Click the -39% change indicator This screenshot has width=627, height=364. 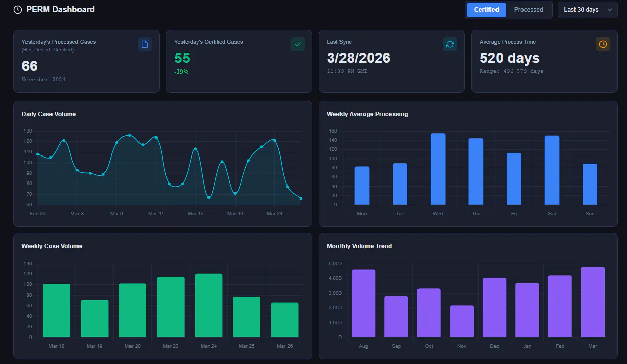(181, 72)
